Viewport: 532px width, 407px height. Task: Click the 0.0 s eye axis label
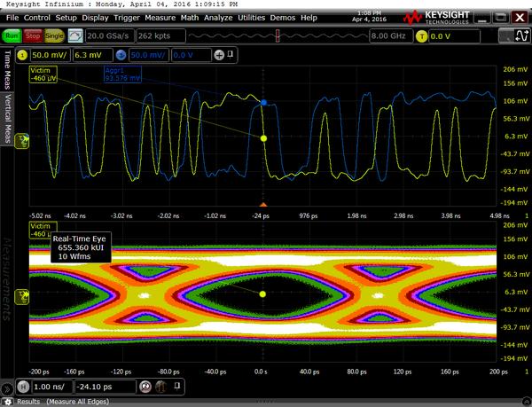coord(261,372)
